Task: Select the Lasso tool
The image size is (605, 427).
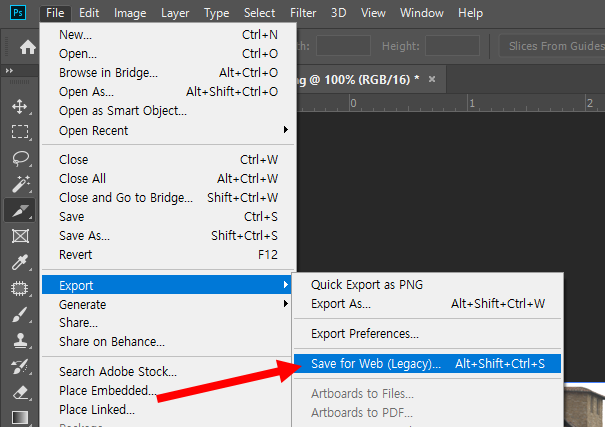Action: pyautogui.click(x=20, y=158)
